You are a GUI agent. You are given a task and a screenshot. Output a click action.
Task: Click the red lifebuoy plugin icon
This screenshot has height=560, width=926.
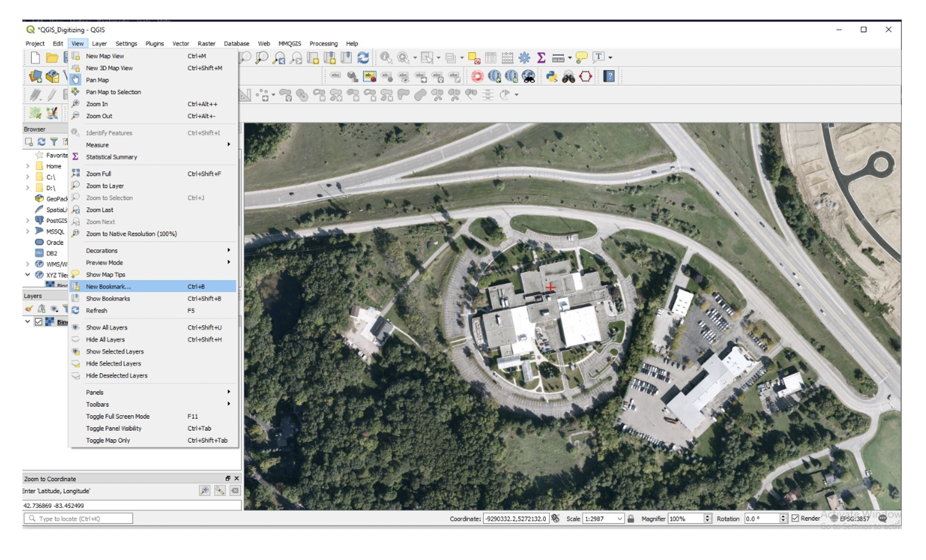[477, 76]
